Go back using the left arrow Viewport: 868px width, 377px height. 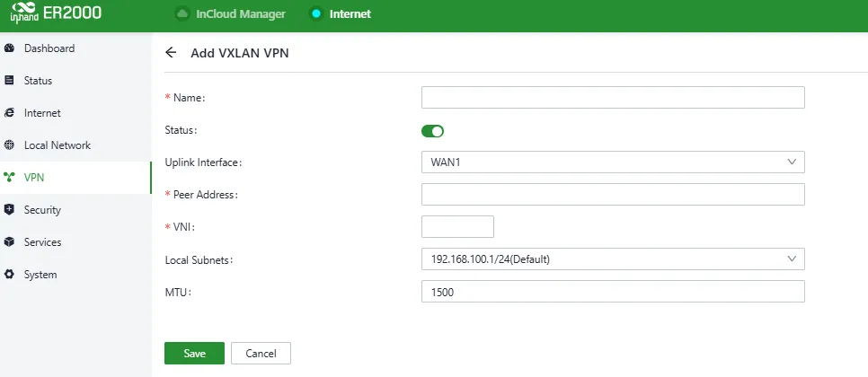[171, 53]
